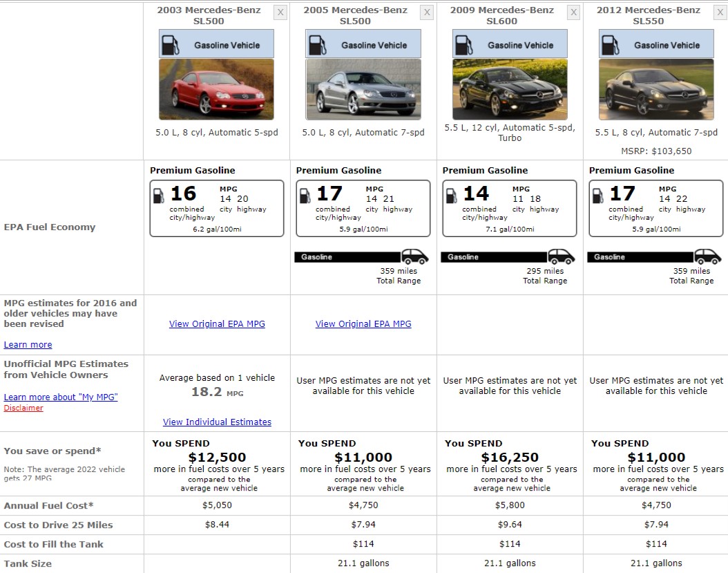Image resolution: width=728 pixels, height=573 pixels.
Task: Remove the 2003 Mercedes-Benz SL500 column
Action: click(280, 12)
